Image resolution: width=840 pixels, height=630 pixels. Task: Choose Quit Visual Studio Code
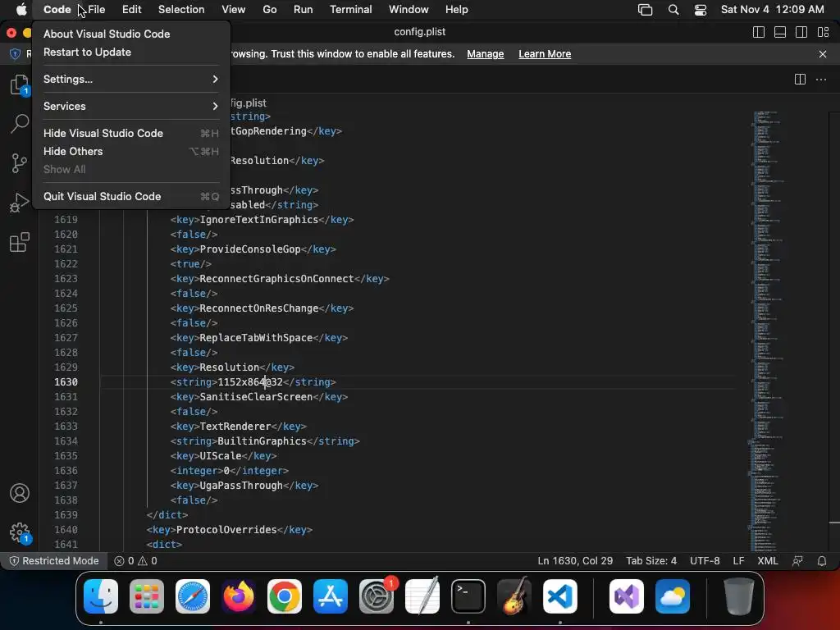pyautogui.click(x=131, y=197)
